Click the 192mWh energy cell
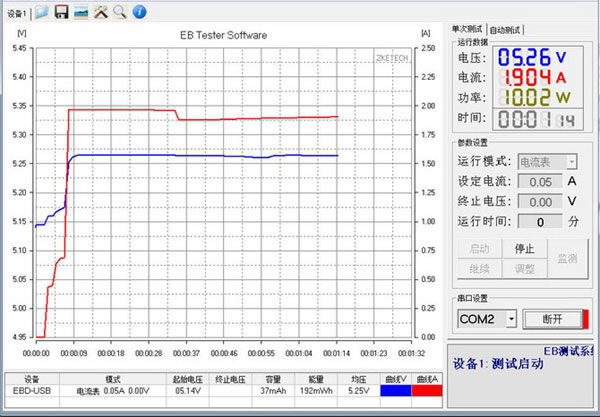Screen dimensions: 600x417 pos(316,391)
